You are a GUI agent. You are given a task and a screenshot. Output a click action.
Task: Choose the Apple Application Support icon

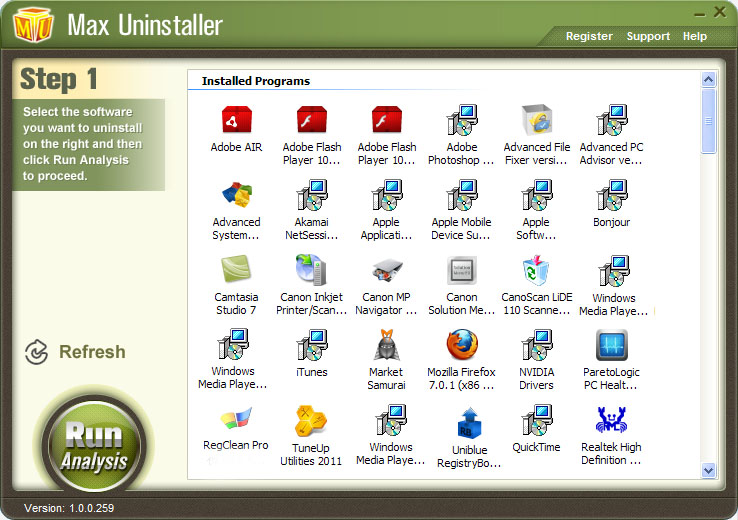[x=386, y=195]
